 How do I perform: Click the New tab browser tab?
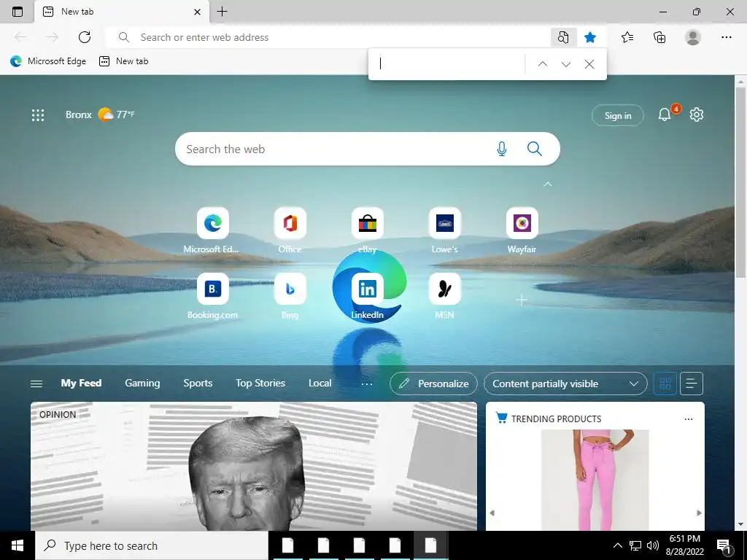(122, 12)
